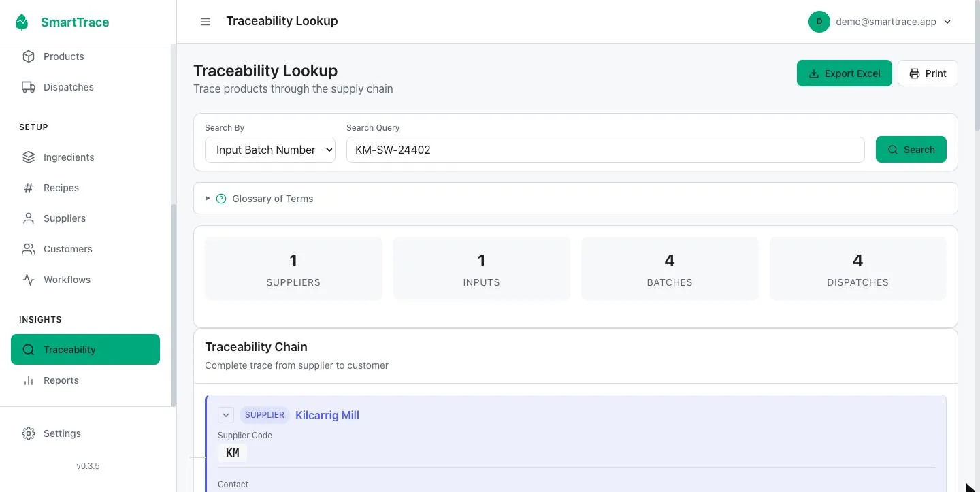Open the Kilcarrig Mill supplier link

327,415
